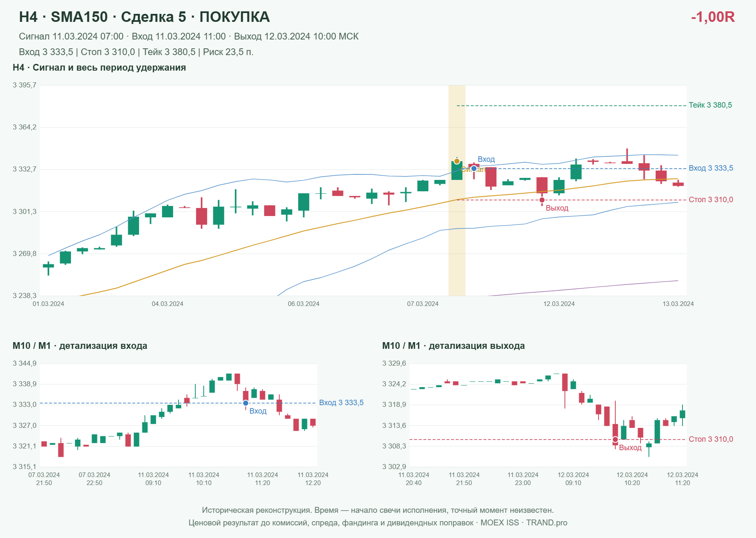Click the blue entry marker on H4 chart

[474, 169]
